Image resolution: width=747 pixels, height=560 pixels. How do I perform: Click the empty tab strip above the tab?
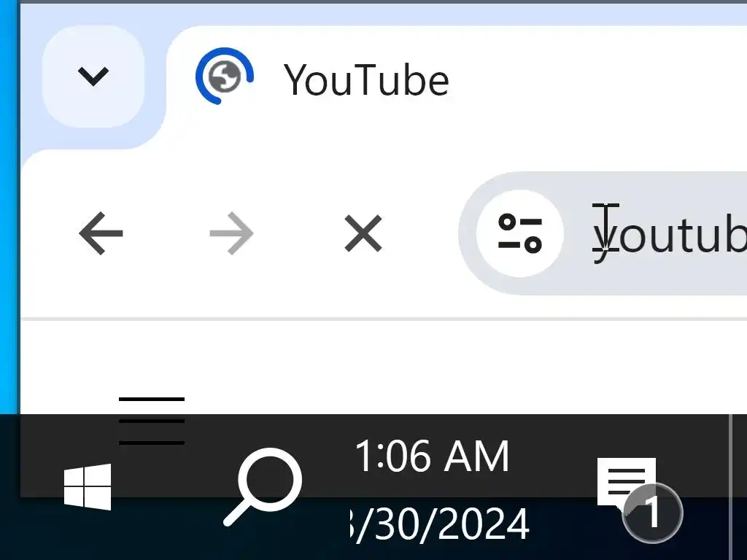381,15
